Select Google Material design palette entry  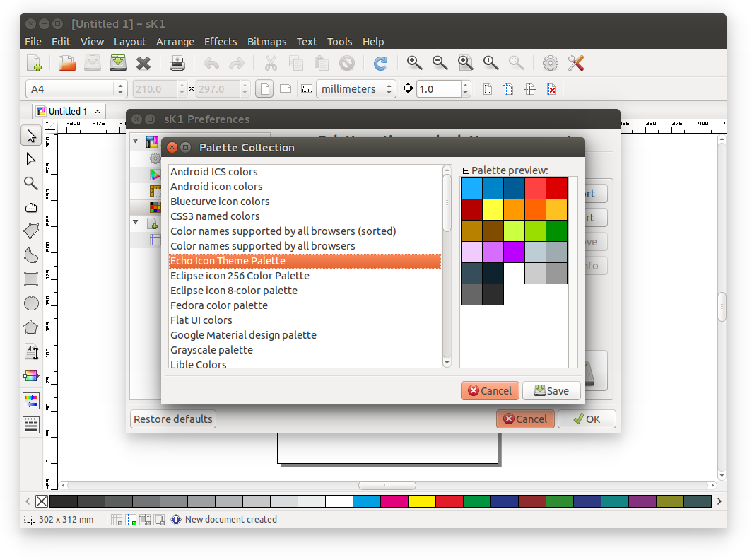coord(305,335)
